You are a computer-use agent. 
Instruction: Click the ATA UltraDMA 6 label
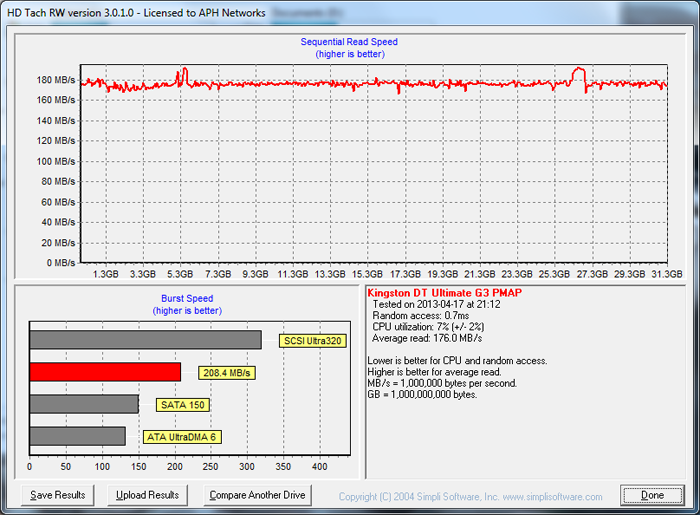click(x=184, y=436)
